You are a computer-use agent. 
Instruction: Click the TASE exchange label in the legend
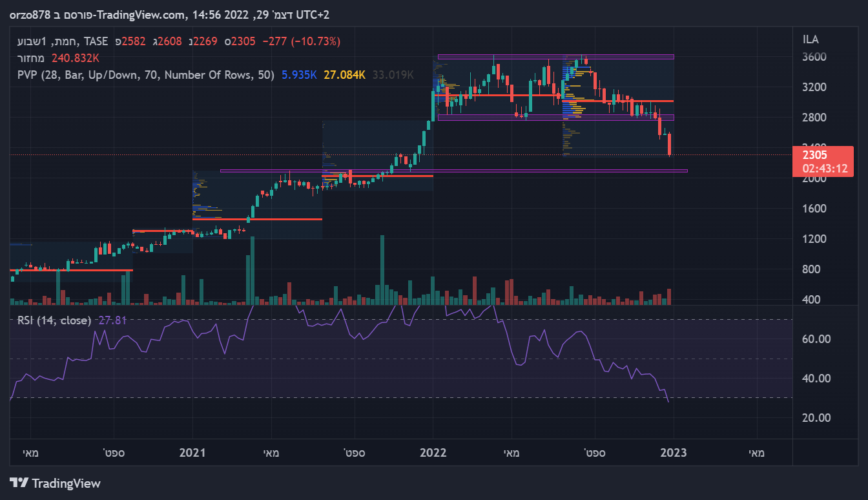96,41
